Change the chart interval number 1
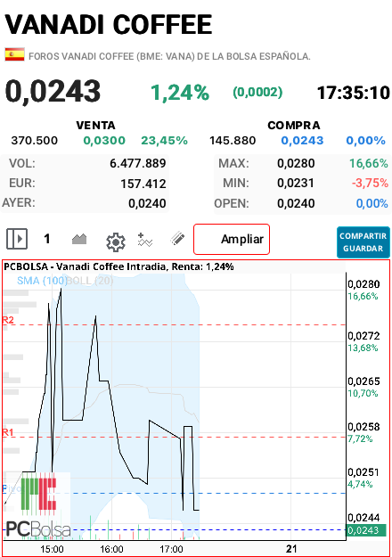The image size is (392, 557). pos(47,239)
